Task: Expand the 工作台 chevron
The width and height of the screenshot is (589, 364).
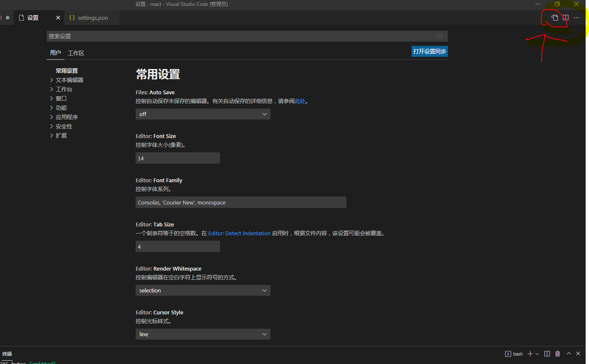Action: 51,89
